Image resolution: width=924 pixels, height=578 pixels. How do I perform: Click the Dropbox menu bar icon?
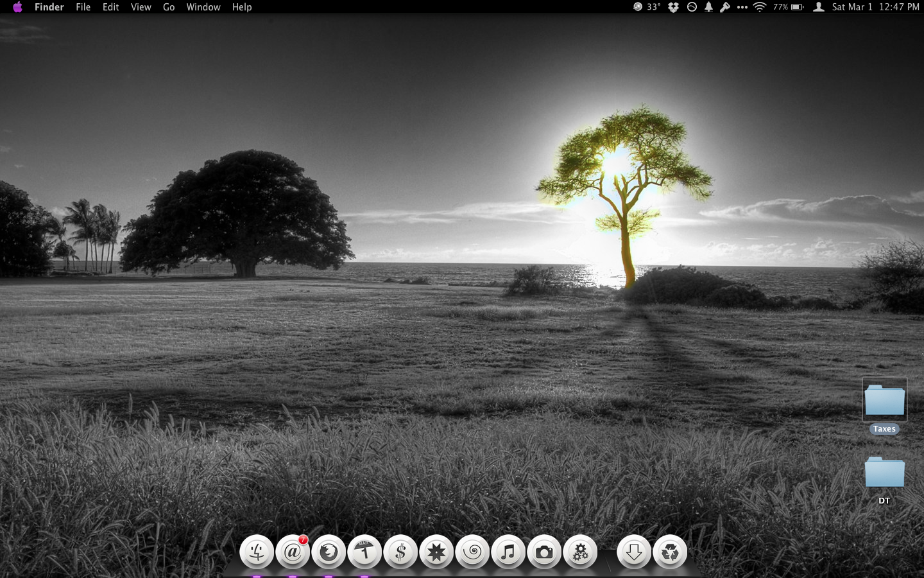pyautogui.click(x=673, y=7)
